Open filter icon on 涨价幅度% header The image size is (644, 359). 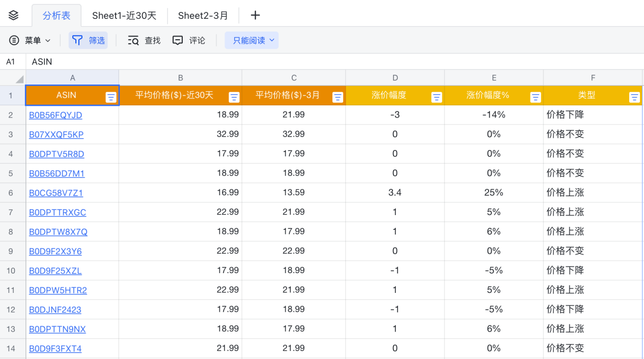coord(536,98)
